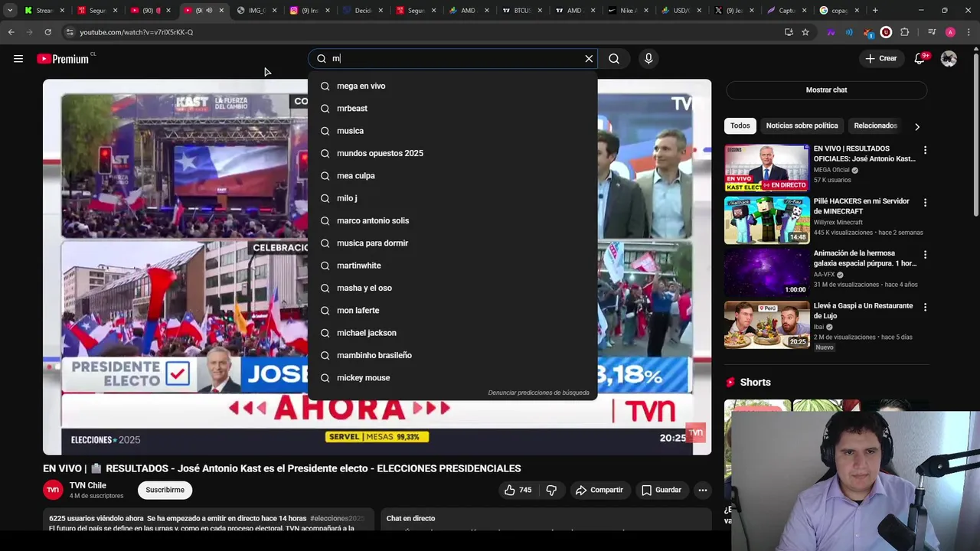Image resolution: width=980 pixels, height=551 pixels.
Task: Select suggestion 'mon laferte'
Action: coord(452,311)
